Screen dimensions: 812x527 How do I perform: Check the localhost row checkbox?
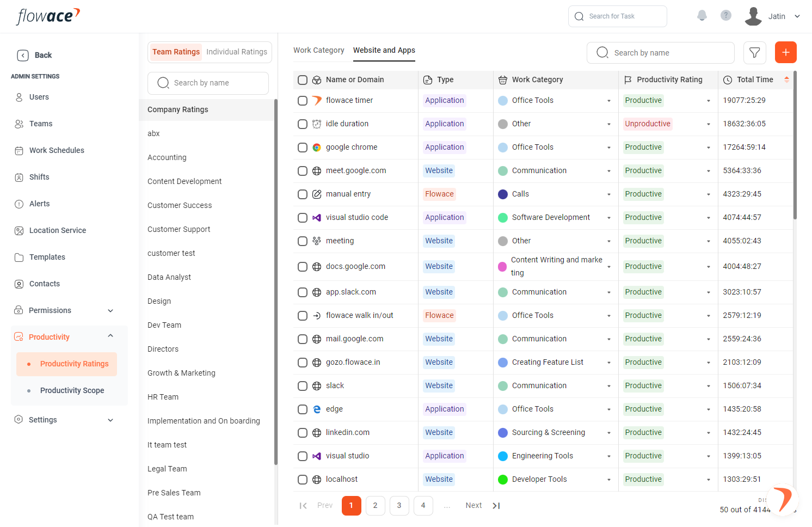pyautogui.click(x=303, y=480)
